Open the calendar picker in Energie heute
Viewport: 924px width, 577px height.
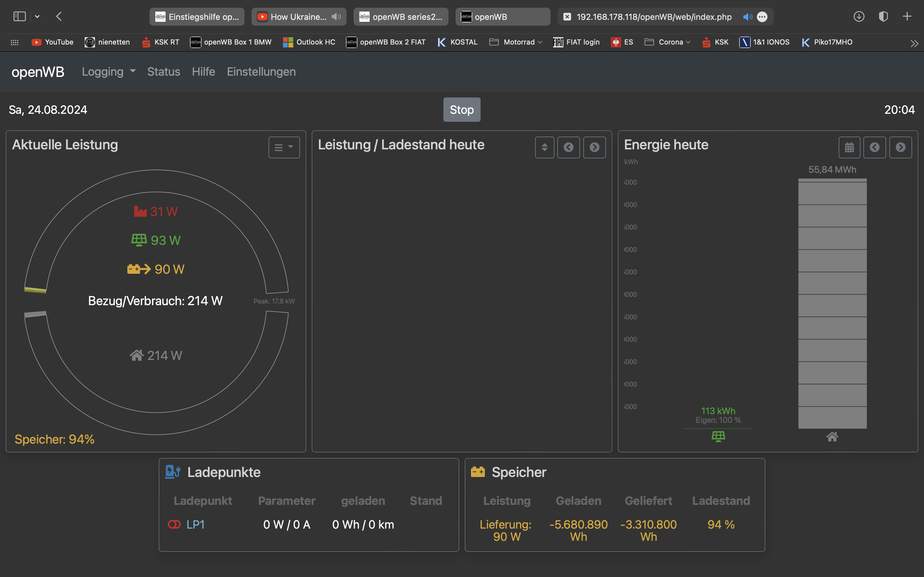tap(849, 147)
